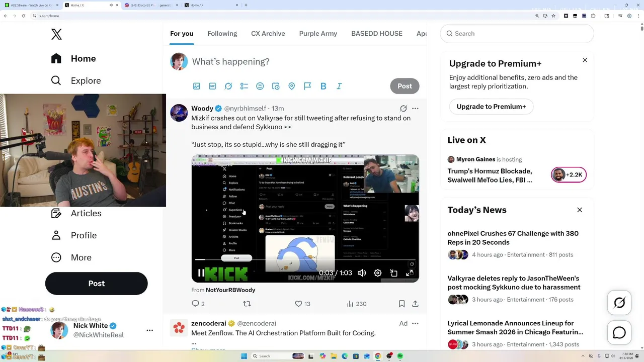644x362 pixels.
Task: Mute the video with the speaker icon
Action: pos(362,273)
